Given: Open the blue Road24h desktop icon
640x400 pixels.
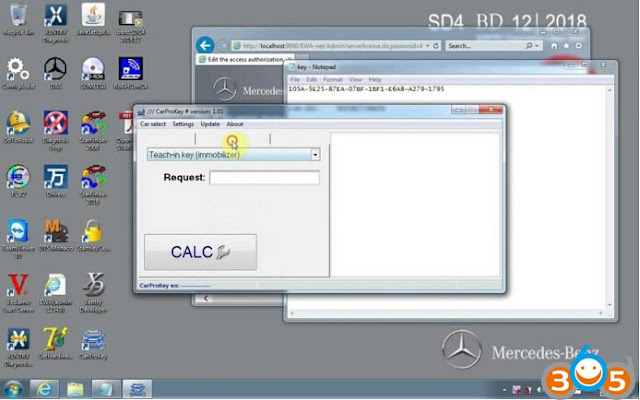Looking at the screenshot, I should 131,73.
